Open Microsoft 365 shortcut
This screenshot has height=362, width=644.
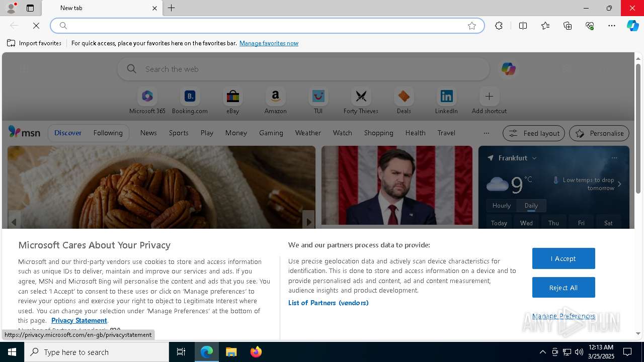(147, 101)
